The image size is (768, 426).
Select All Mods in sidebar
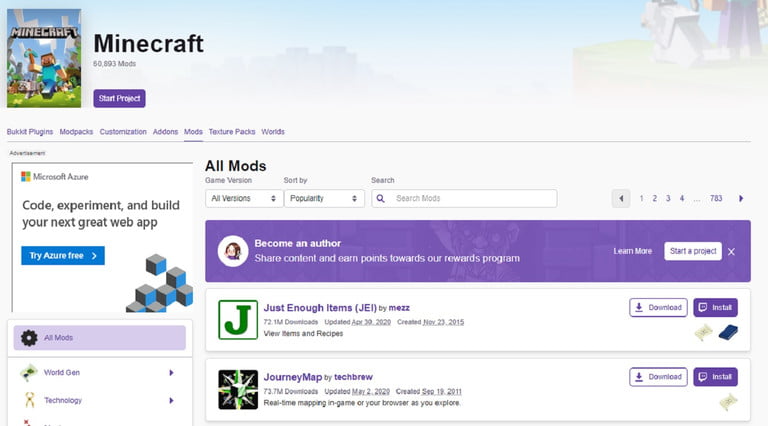pyautogui.click(x=99, y=338)
